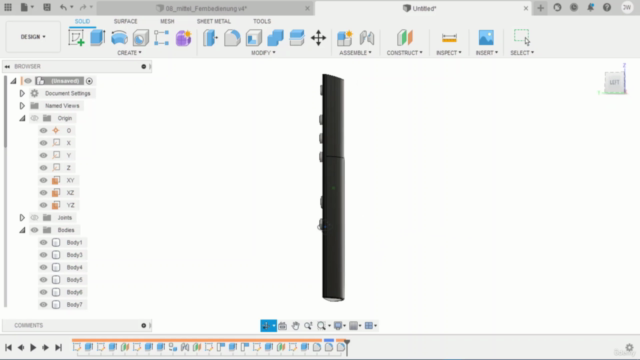Select the timeline end marker
The height and width of the screenshot is (360, 640).
[x=347, y=346]
